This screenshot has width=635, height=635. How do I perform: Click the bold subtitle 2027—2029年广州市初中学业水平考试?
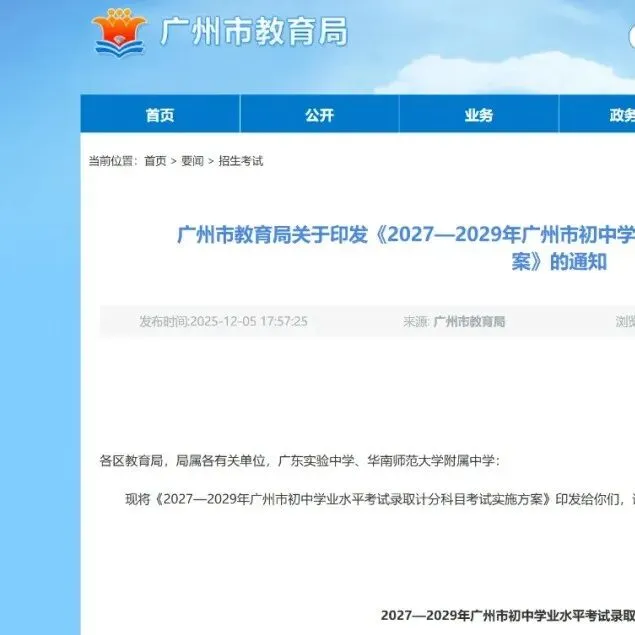tap(508, 615)
